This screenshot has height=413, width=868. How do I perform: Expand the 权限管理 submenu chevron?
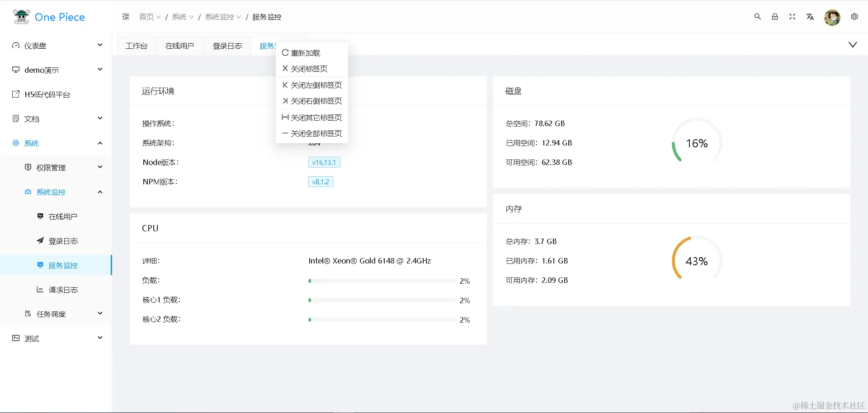[100, 167]
